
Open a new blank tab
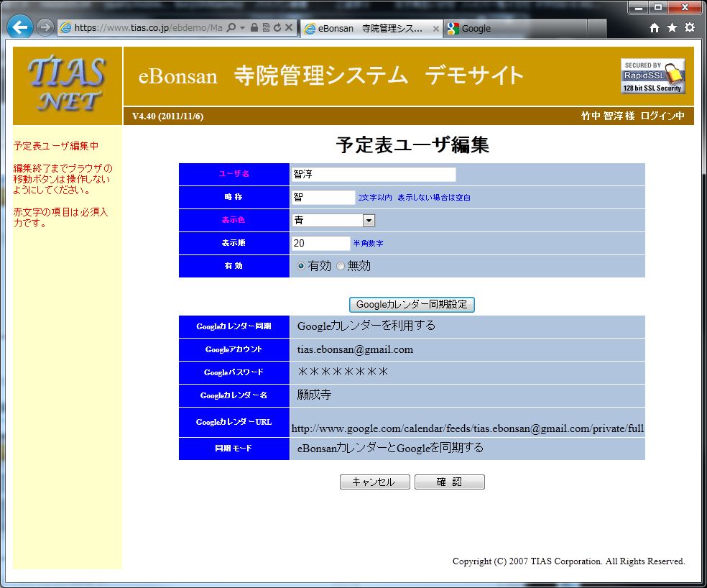[x=596, y=29]
